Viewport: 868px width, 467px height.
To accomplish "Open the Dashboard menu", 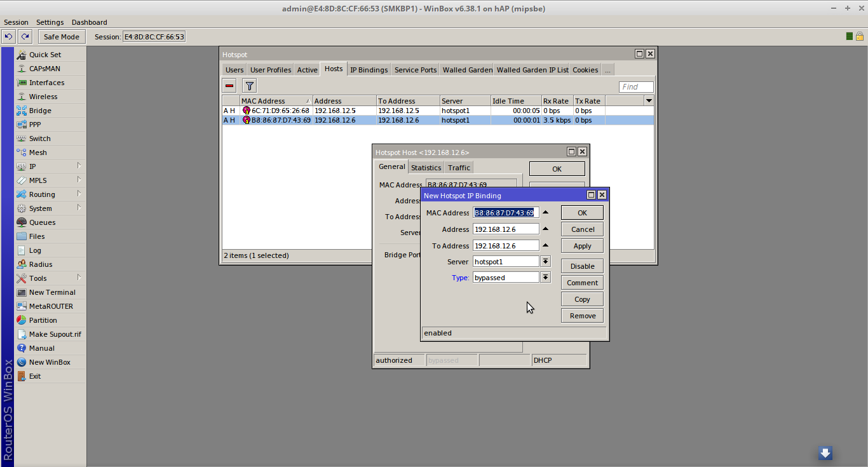I will [x=89, y=22].
